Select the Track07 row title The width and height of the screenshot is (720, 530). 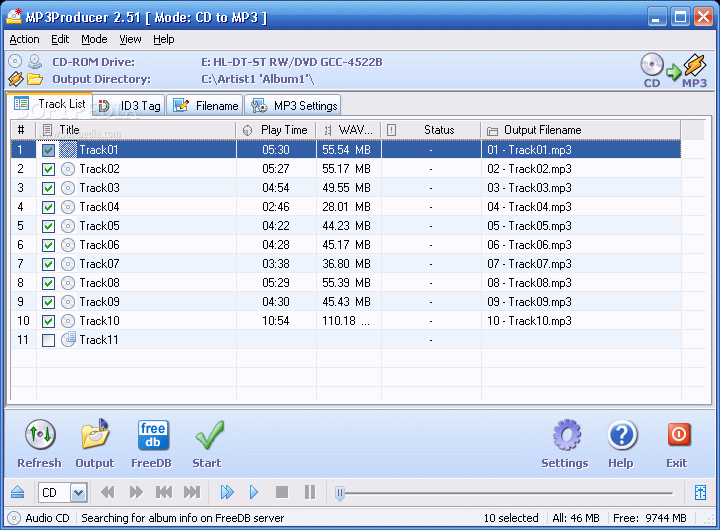click(99, 264)
